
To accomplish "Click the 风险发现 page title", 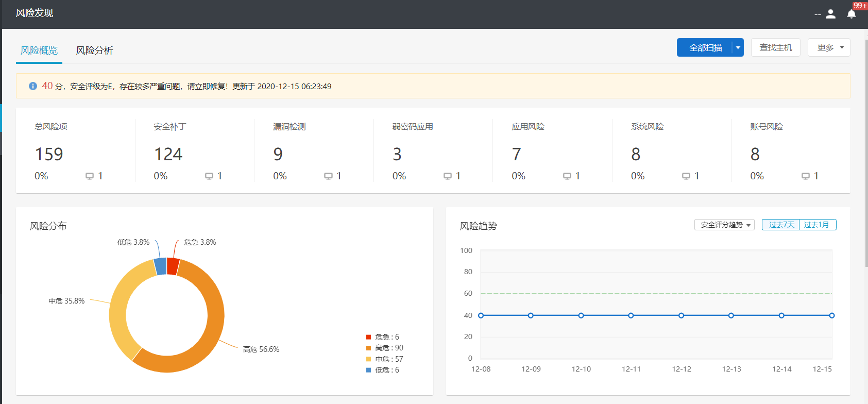I will (x=35, y=13).
